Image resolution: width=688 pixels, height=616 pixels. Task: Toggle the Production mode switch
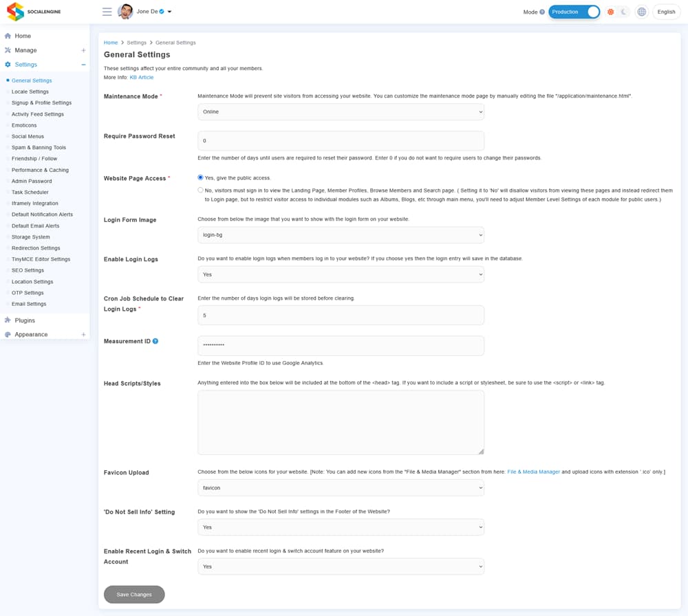(574, 12)
